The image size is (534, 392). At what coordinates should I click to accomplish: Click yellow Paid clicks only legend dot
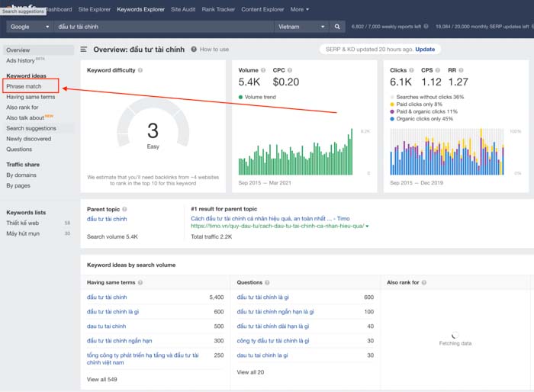click(x=392, y=104)
